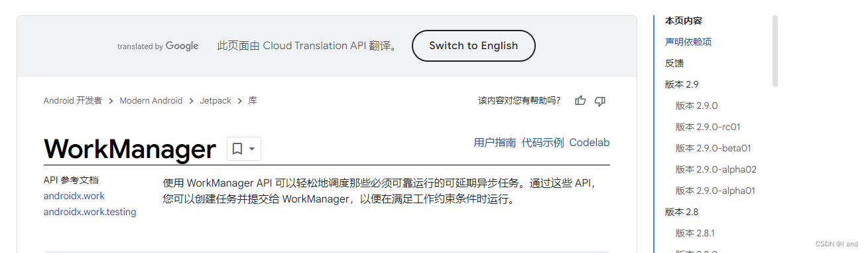Click the translated by Google logo
This screenshot has height=253, width=868.
158,46
